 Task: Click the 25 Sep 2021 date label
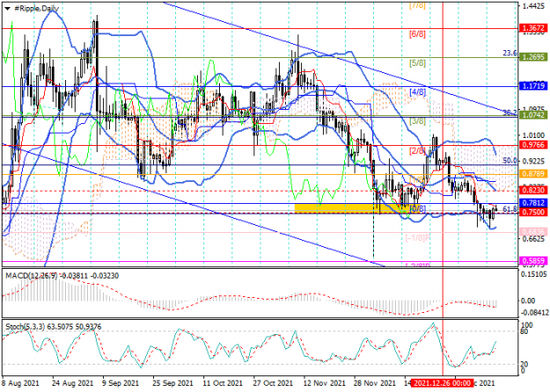click(x=173, y=383)
